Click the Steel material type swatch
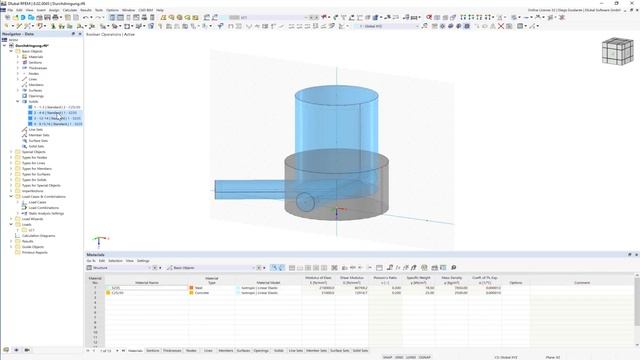 click(191, 288)
